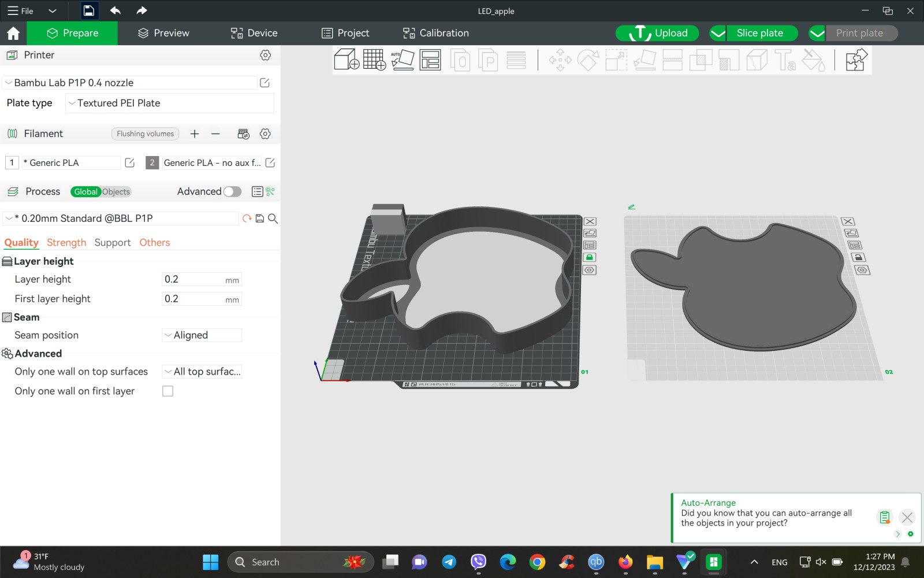
Task: Check Only one wall on first layer
Action: 168,391
